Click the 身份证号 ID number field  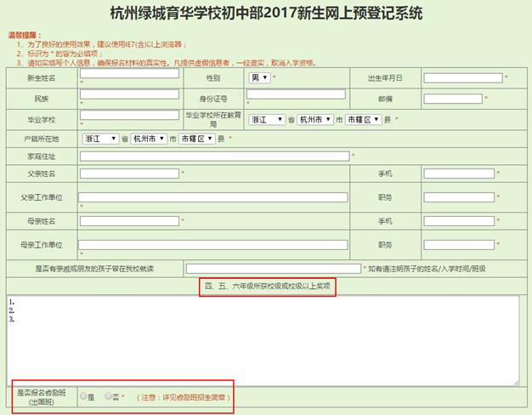(x=296, y=94)
